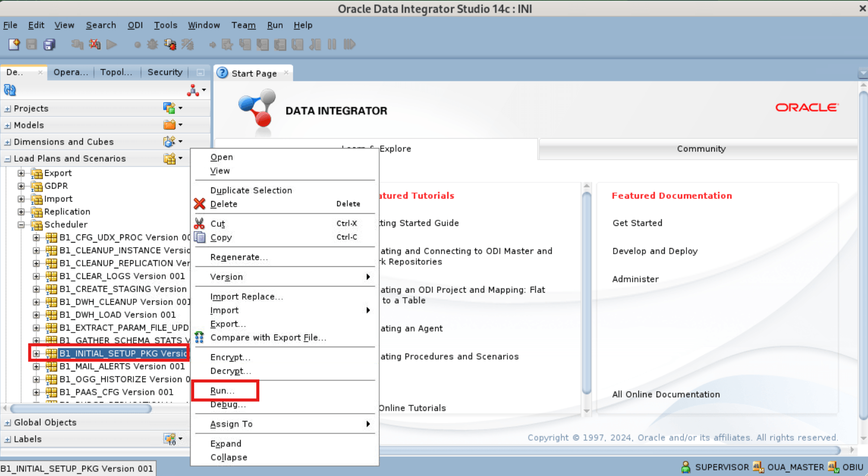Open the ODI menu

[x=135, y=25]
